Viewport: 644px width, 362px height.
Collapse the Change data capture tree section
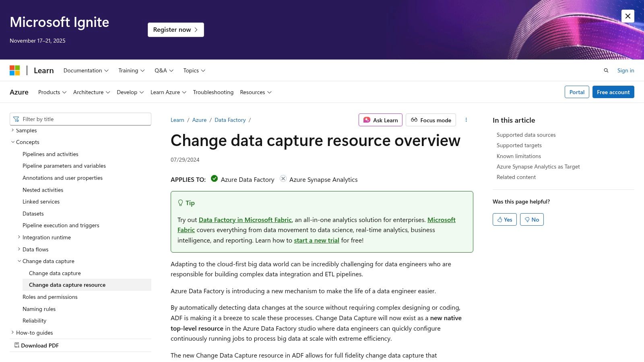[x=19, y=261]
